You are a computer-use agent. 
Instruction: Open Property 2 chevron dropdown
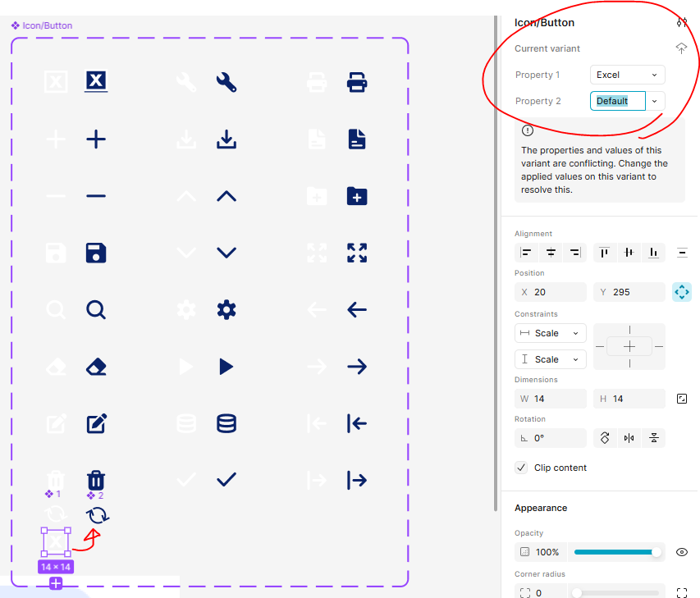coord(655,101)
